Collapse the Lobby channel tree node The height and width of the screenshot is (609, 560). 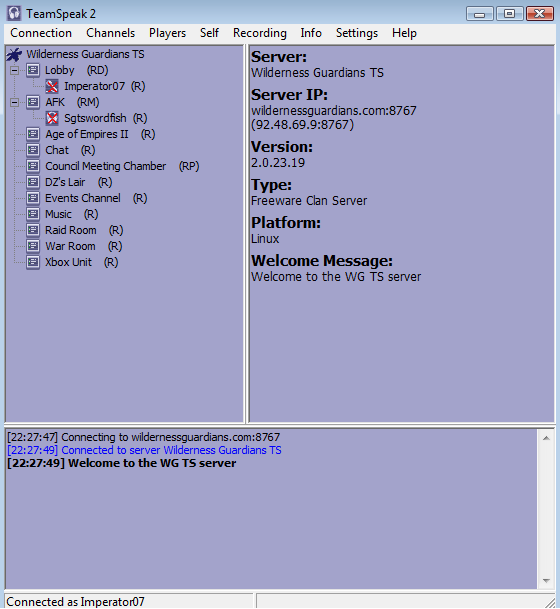(x=14, y=70)
